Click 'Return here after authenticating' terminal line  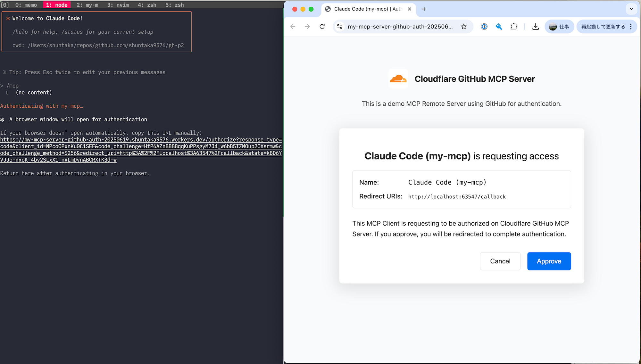75,173
